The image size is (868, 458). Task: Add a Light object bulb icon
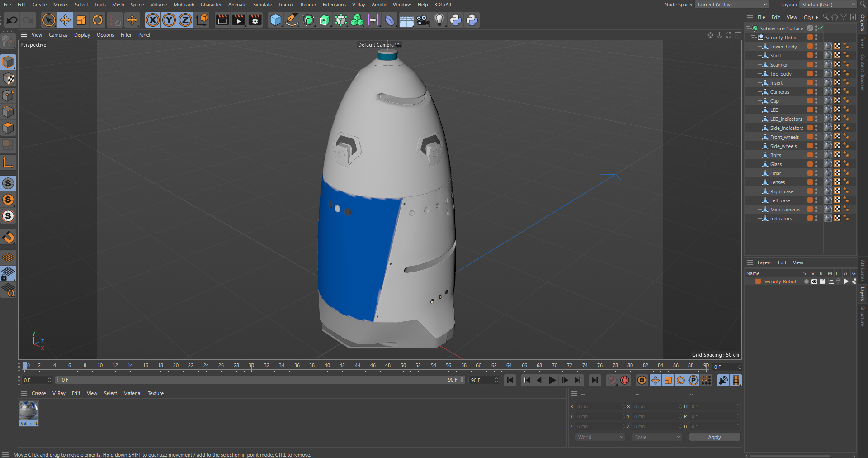point(439,20)
